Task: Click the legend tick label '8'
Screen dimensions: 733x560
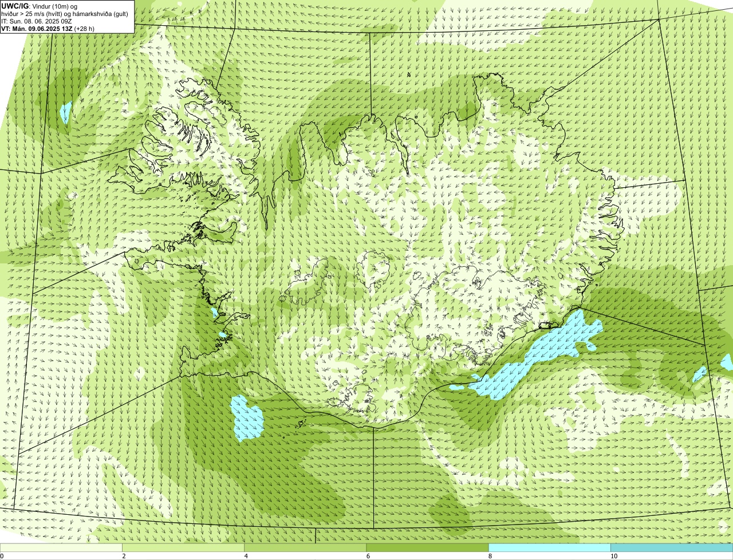Action: (490, 556)
